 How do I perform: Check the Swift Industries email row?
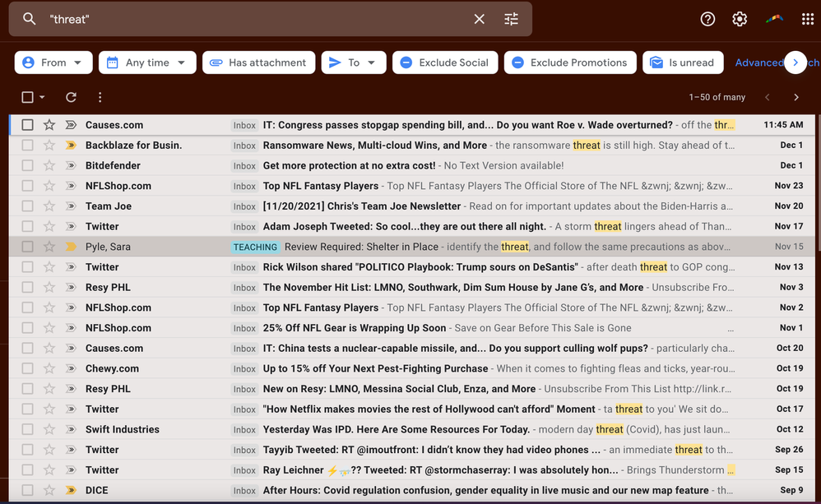[27, 430]
